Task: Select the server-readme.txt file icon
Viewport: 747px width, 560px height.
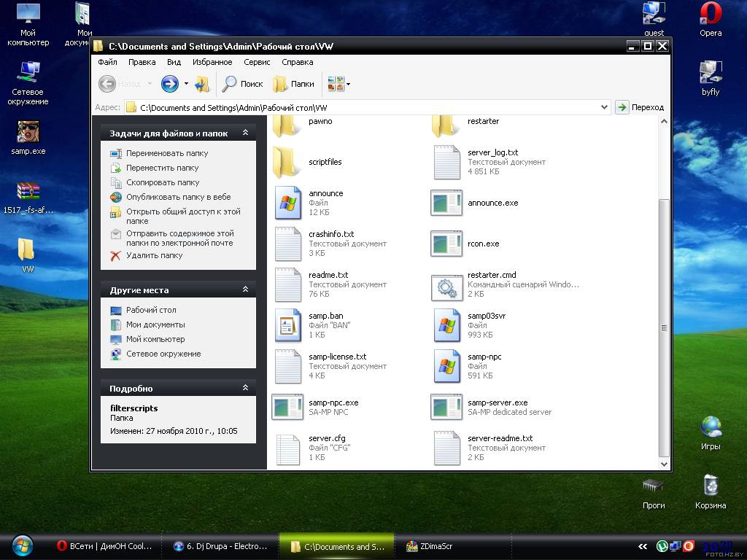Action: pyautogui.click(x=446, y=448)
